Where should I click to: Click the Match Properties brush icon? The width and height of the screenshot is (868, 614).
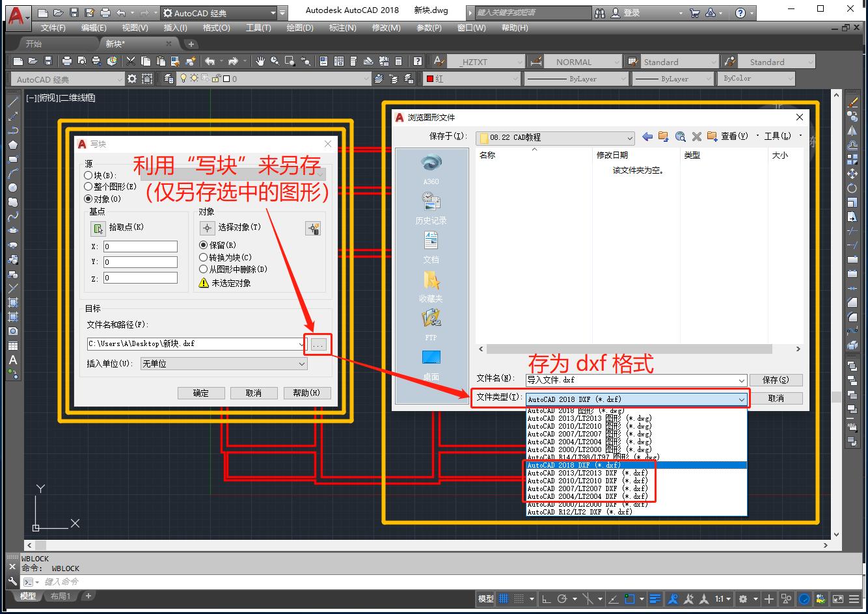point(190,61)
